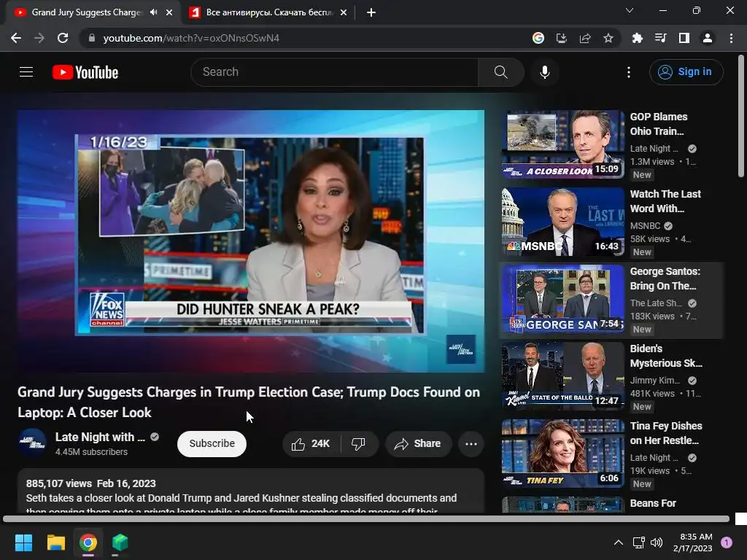Open a new browser tab
The image size is (747, 560).
pyautogui.click(x=371, y=12)
